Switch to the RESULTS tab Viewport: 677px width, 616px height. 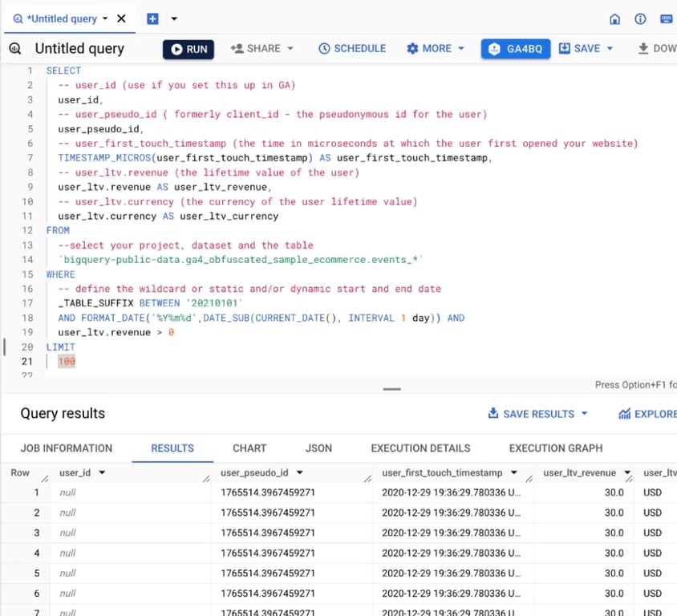172,448
